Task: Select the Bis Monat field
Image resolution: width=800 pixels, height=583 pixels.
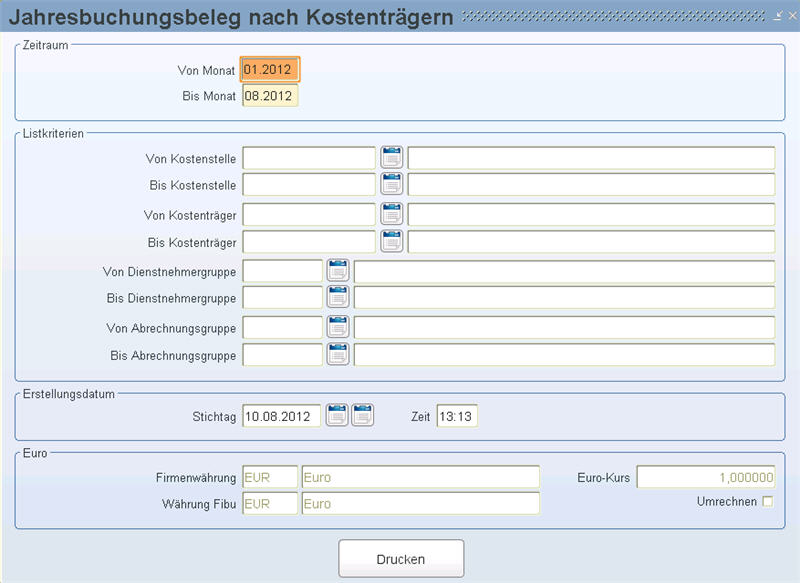Action: click(x=270, y=96)
